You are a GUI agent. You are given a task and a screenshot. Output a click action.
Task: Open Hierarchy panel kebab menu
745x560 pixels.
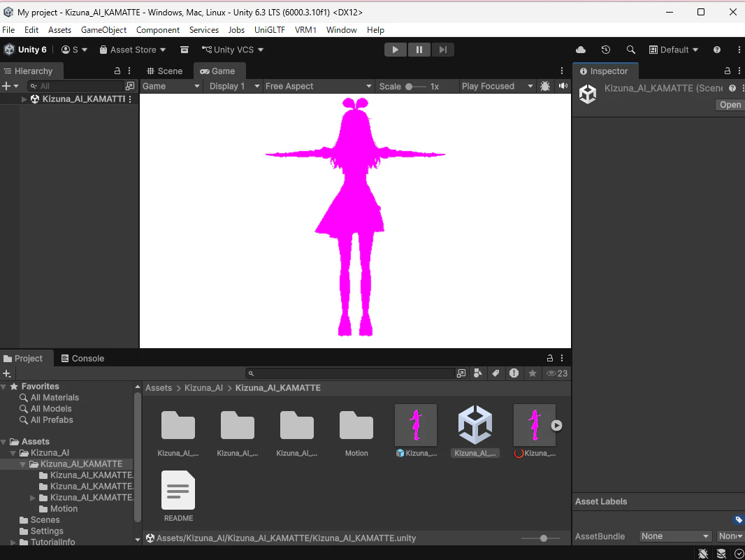coord(129,71)
